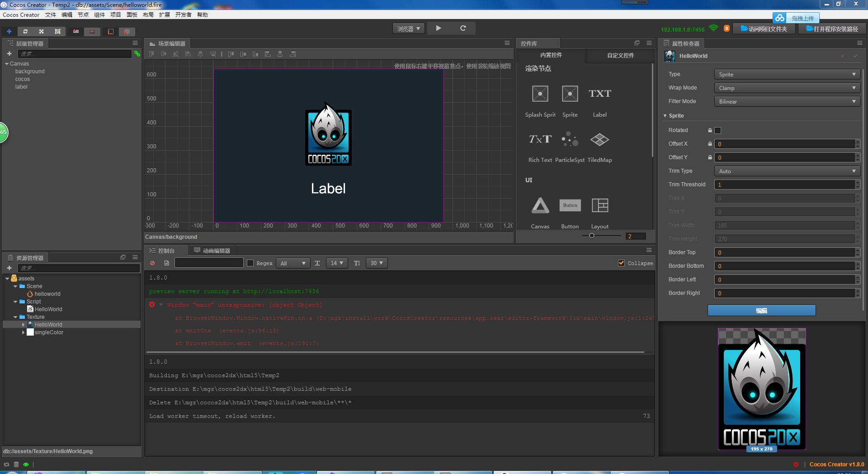The image size is (868, 474).
Task: Open the 节点 menu
Action: pos(83,15)
